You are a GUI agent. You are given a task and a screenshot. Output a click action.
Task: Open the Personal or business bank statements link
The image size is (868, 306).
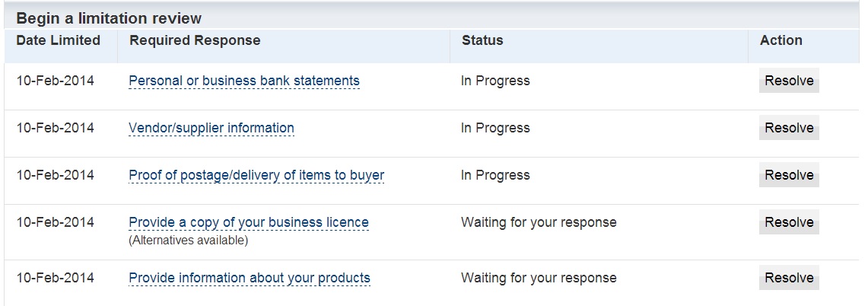(243, 81)
